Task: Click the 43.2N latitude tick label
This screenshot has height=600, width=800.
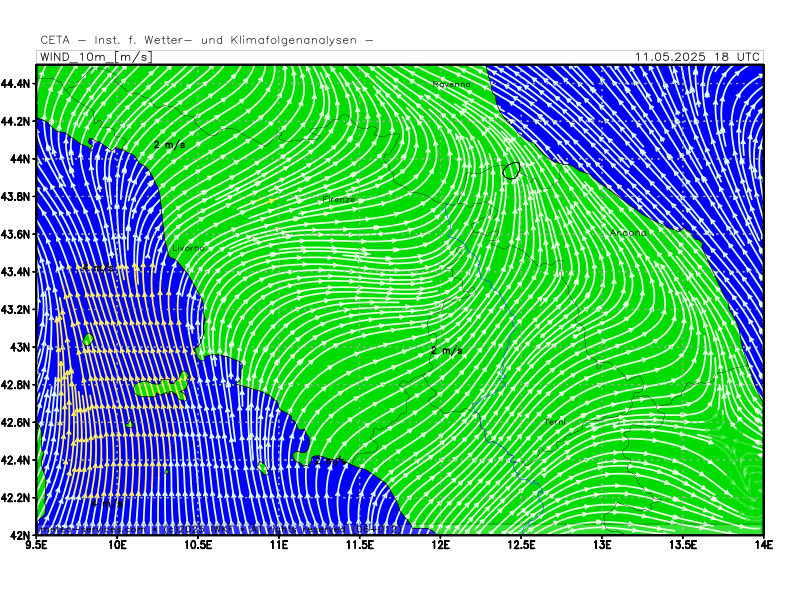Action: [x=15, y=309]
